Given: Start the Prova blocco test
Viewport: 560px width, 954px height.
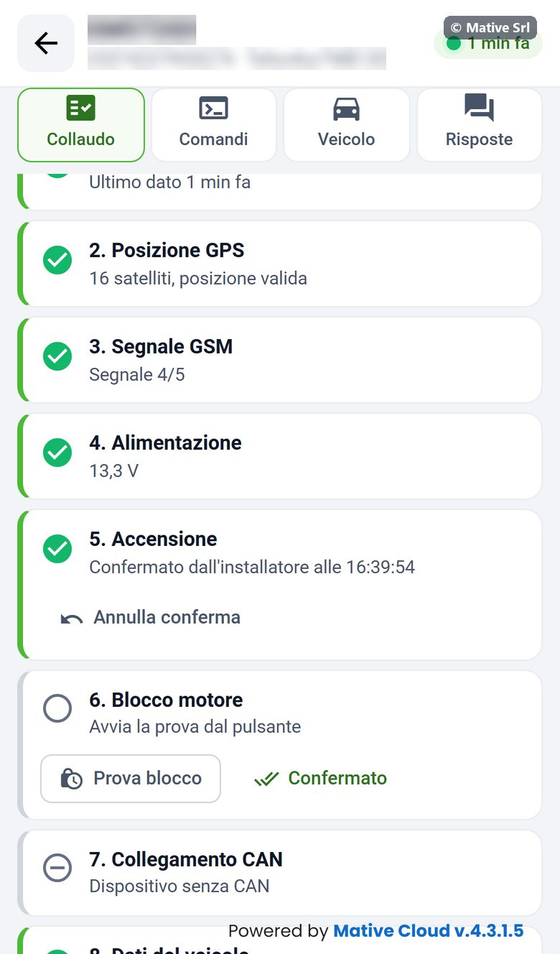Looking at the screenshot, I should tap(131, 779).
